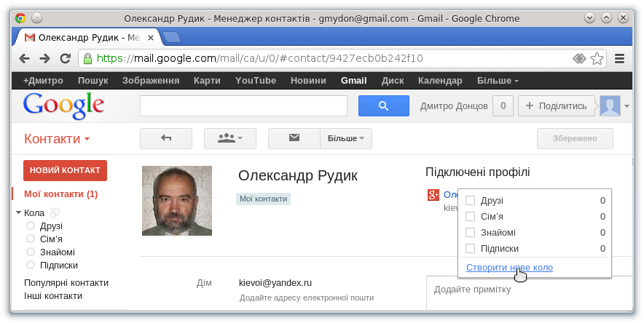Click Створити нове коло link

point(509,268)
